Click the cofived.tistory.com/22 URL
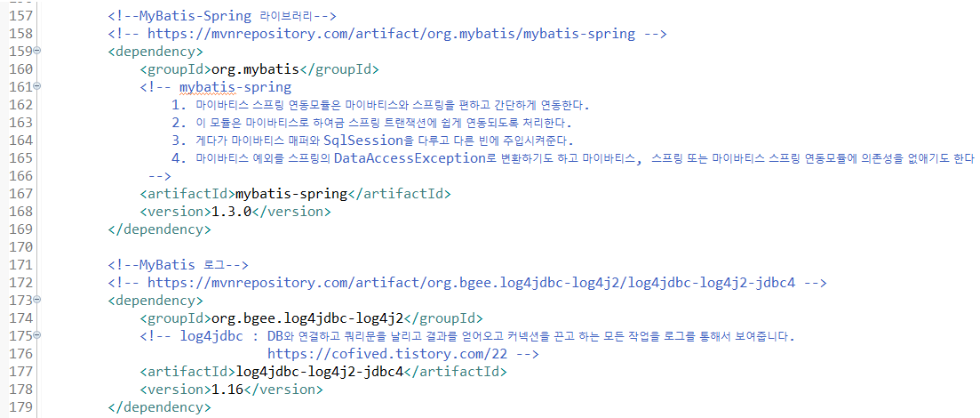This screenshot has width=980, height=418. 387,354
